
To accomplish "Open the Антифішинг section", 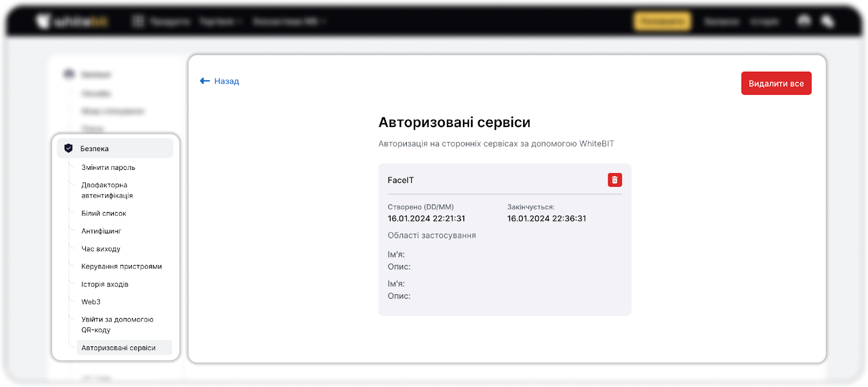I will point(101,231).
